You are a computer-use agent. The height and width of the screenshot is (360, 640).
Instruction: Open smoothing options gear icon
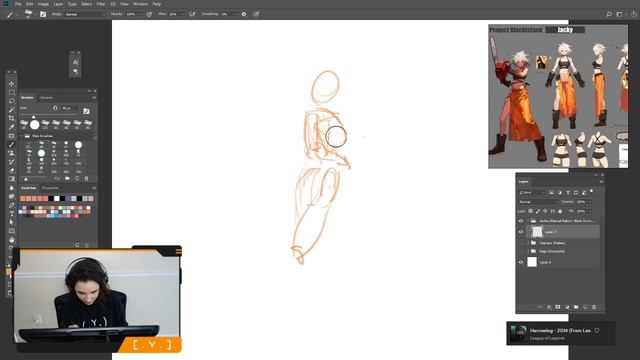(x=244, y=14)
